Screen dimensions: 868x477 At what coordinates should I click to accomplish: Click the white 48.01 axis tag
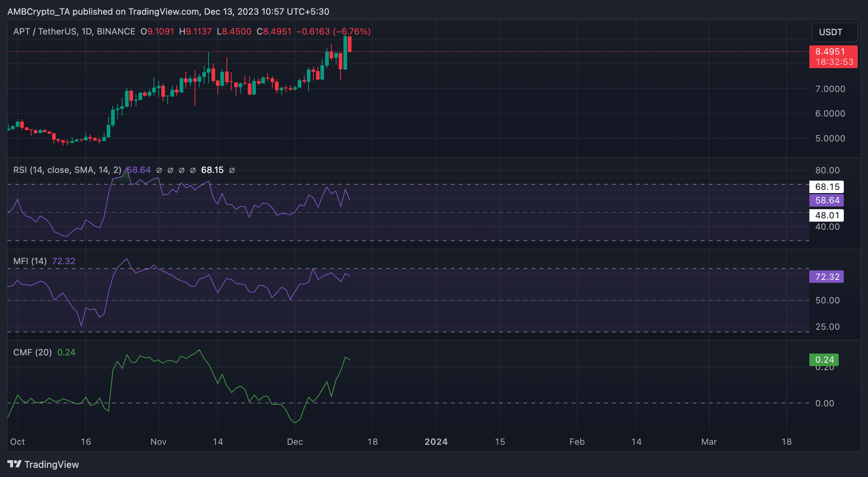(826, 215)
